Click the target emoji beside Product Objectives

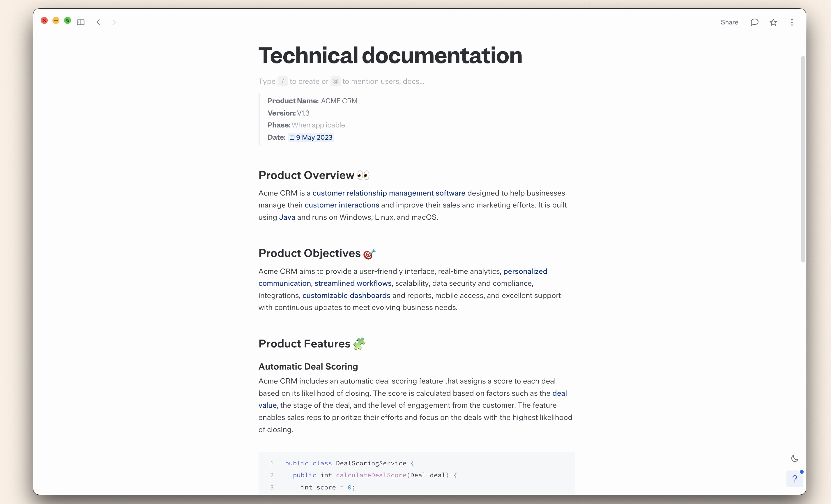(x=369, y=255)
